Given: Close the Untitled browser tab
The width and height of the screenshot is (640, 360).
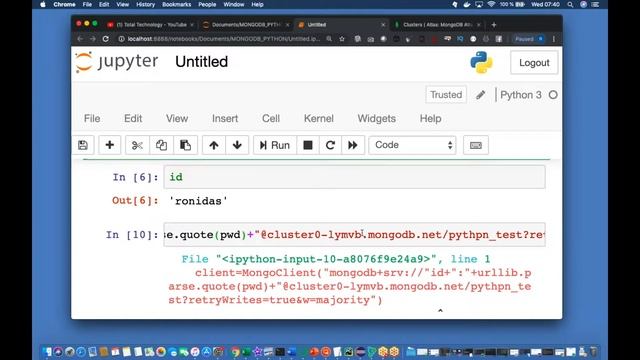Looking at the screenshot, I should [x=383, y=25].
